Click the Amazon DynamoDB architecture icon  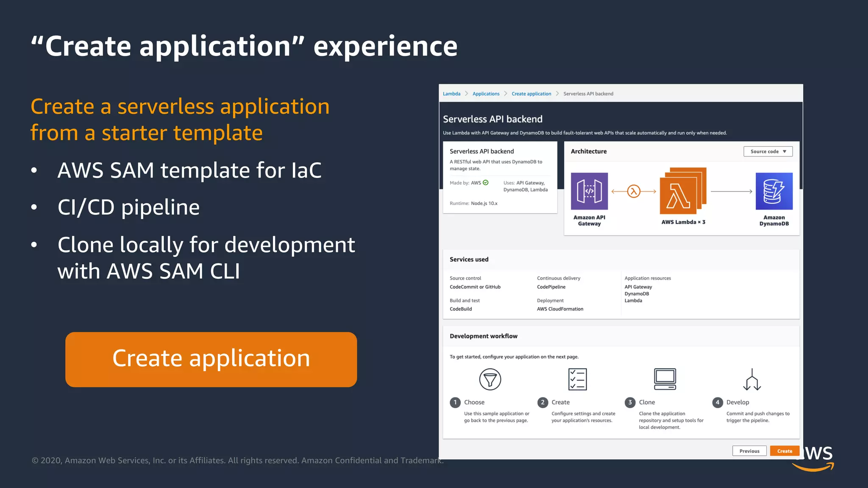(x=774, y=191)
